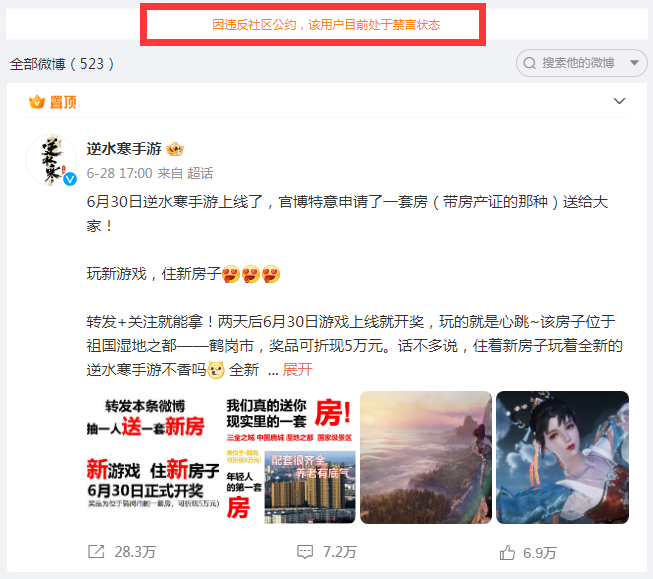Click the gold crown member badge
Viewport: 653px width, 579px height.
[175, 149]
